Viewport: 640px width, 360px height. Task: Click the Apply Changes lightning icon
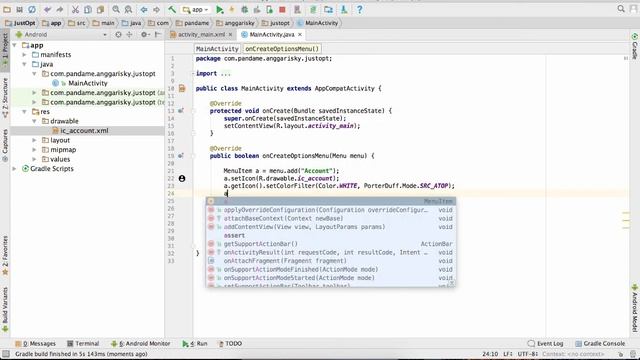point(232,9)
